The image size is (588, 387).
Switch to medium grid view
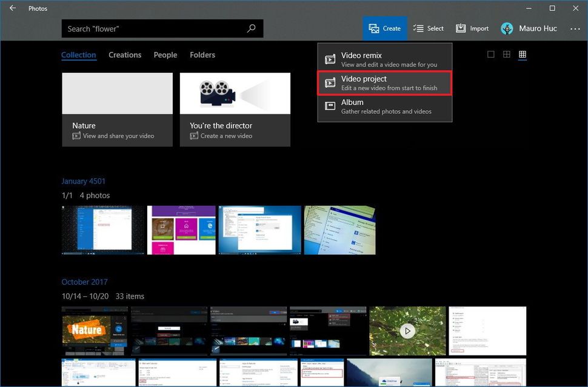click(507, 54)
